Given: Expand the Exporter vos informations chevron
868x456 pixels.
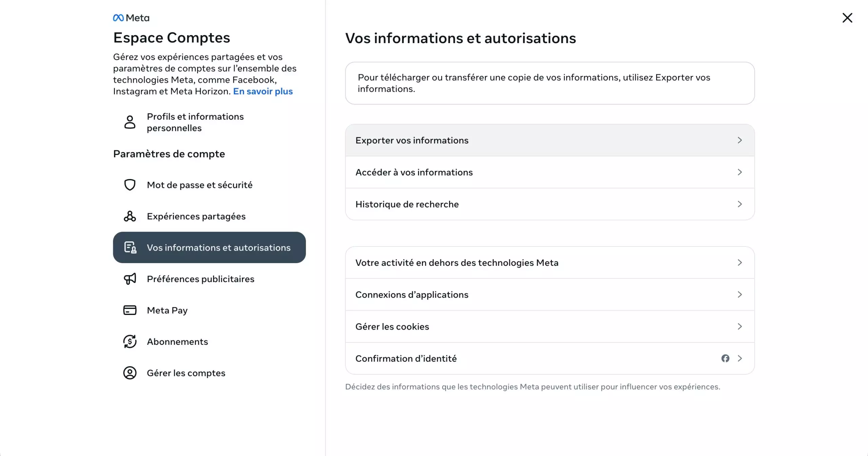Looking at the screenshot, I should point(740,140).
